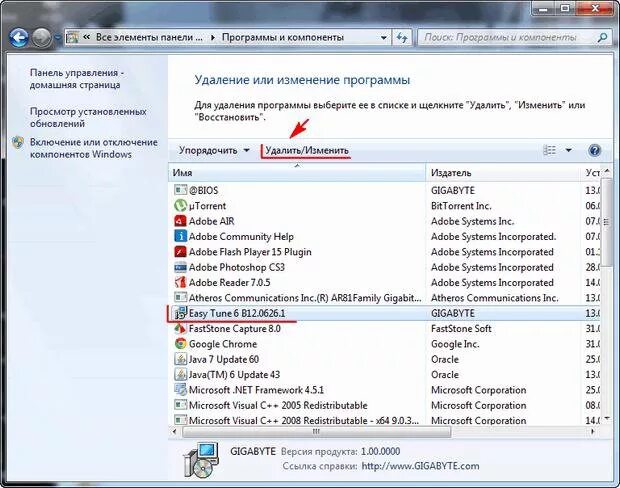Click the Программы и компоненты breadcrumb
620x488 pixels.
click(282, 38)
